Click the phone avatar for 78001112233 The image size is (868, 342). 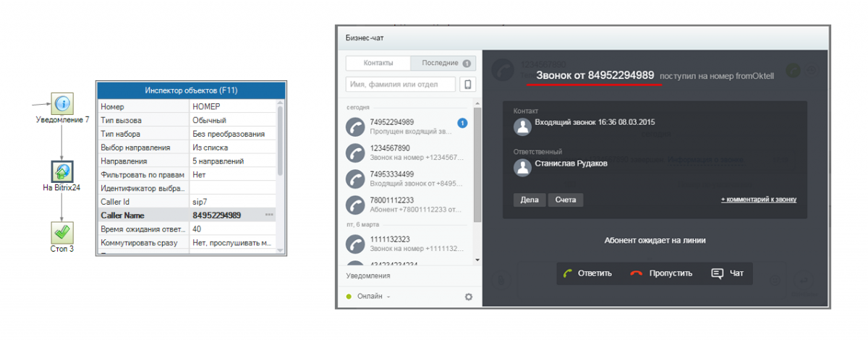355,205
